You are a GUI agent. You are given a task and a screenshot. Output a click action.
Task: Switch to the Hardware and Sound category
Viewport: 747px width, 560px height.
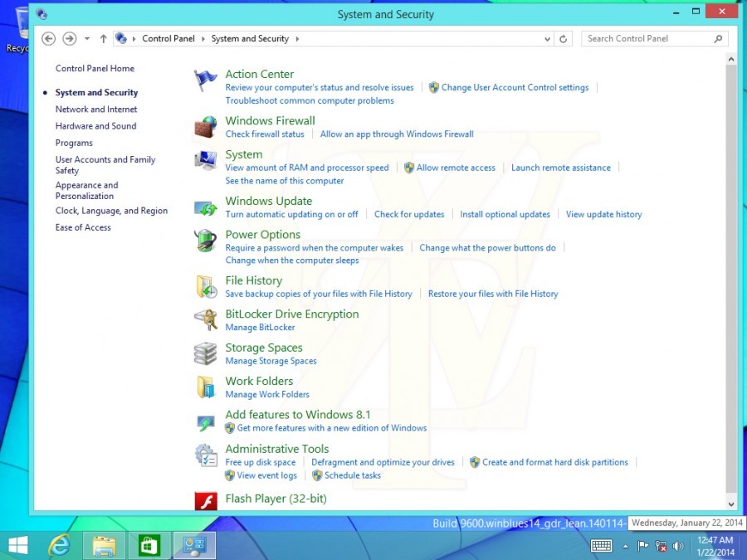pyautogui.click(x=95, y=125)
